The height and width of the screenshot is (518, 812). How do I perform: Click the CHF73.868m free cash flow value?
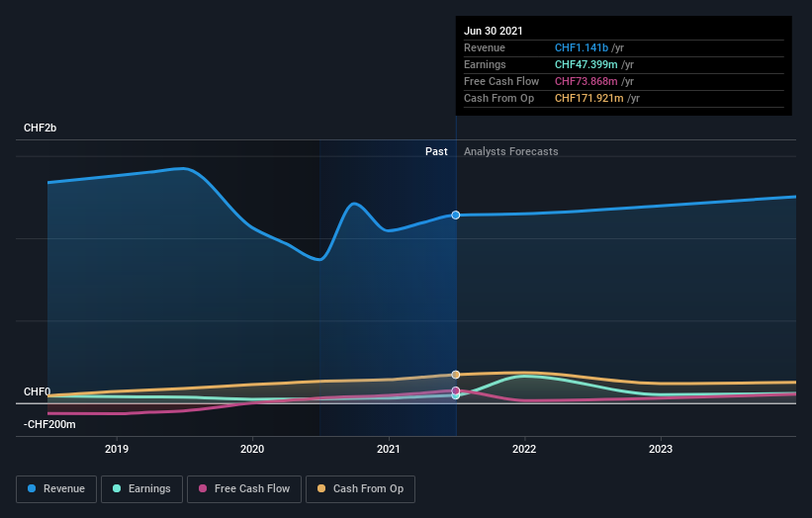tap(586, 81)
